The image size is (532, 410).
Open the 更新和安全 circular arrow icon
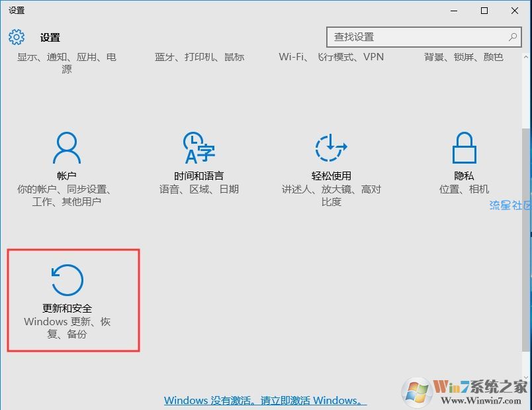point(67,280)
